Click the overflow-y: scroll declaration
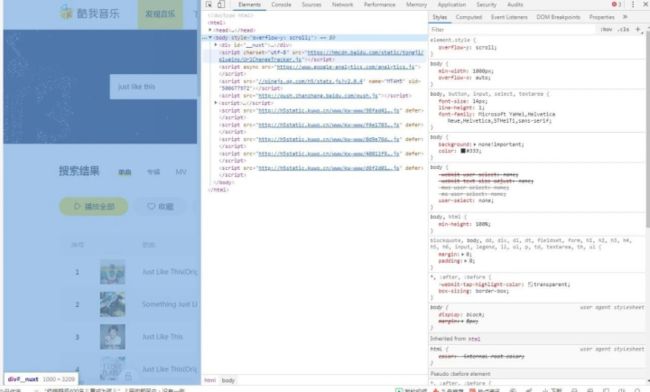This screenshot has height=392, width=650. [467, 48]
